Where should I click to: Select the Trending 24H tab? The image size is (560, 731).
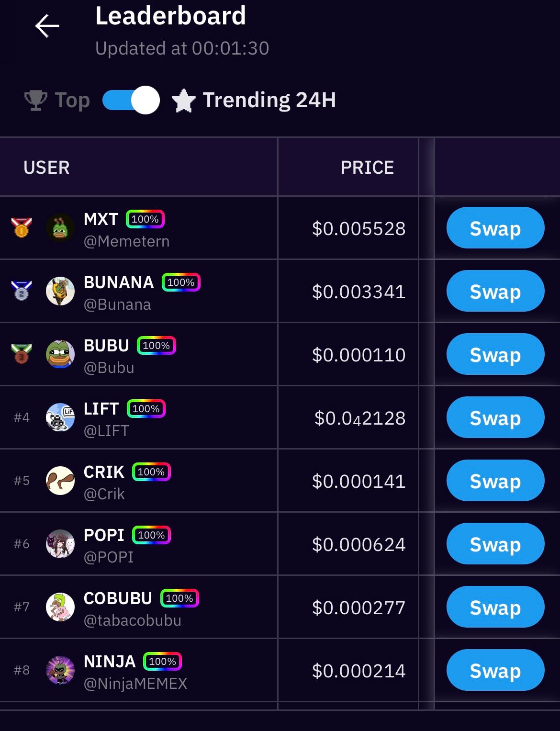(x=254, y=101)
